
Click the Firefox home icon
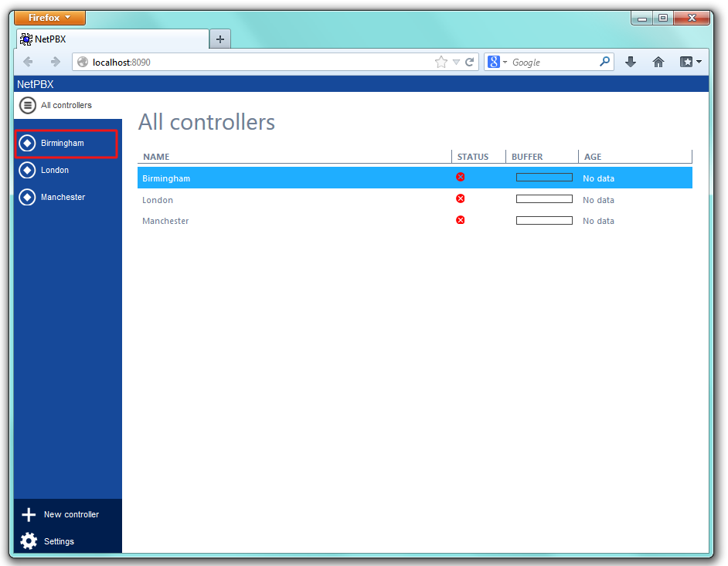tap(658, 63)
